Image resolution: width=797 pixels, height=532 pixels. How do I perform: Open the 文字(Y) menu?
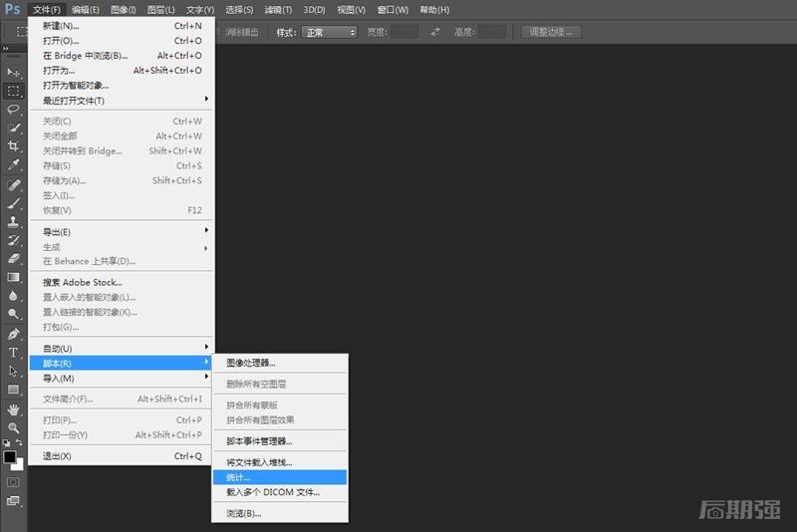[x=200, y=10]
